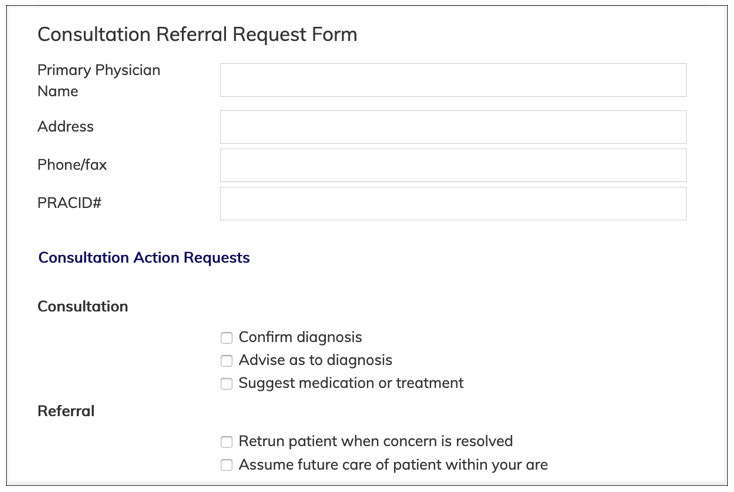Click the Consultation Referral Request Form title

(x=197, y=35)
